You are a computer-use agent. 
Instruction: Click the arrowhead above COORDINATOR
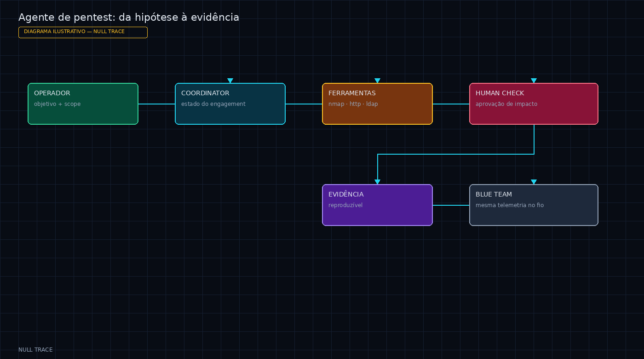click(230, 81)
